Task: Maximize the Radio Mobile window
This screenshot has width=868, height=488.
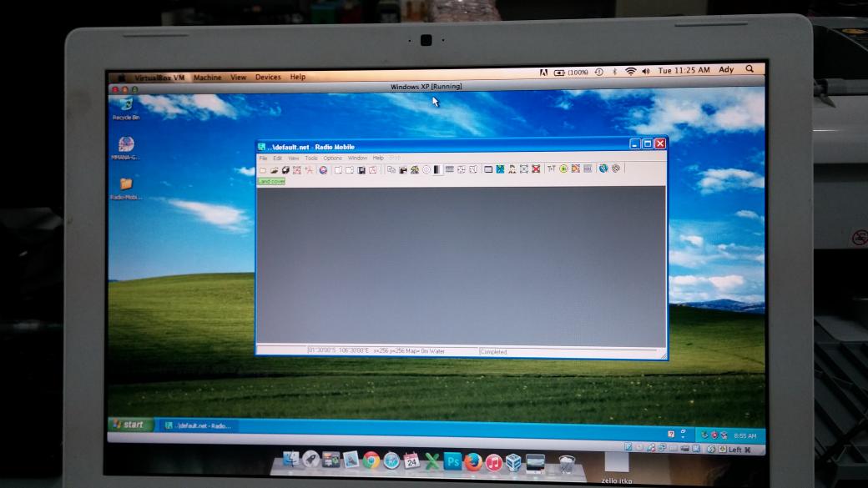Action: [647, 143]
